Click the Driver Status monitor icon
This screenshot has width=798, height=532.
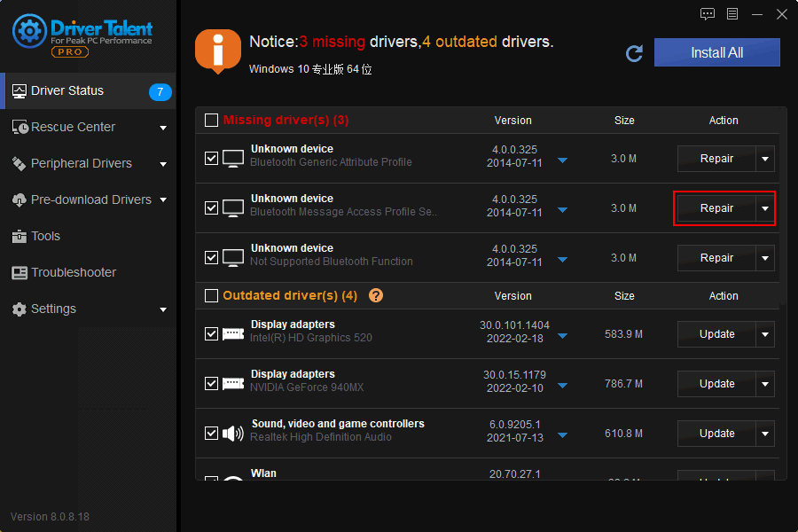(20, 91)
